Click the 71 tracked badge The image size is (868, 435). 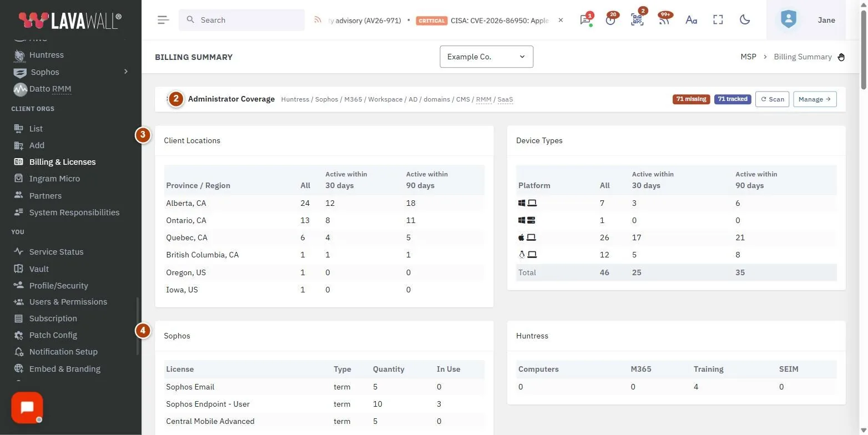click(x=733, y=99)
